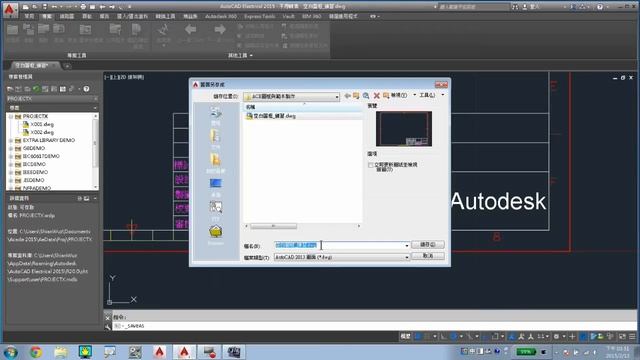640x360 pixels.
Task: Select the X001.dwg drawing in project tree
Action: (42, 124)
